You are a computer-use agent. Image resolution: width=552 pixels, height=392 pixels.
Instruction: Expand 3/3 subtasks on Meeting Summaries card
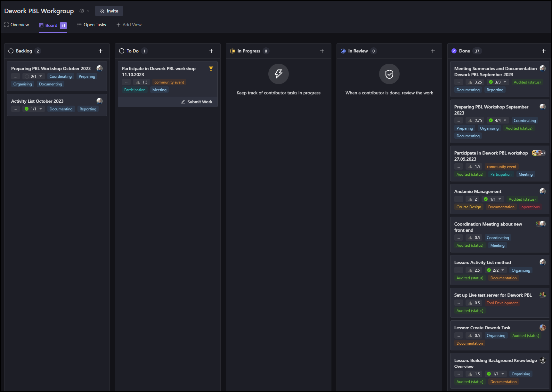point(498,82)
